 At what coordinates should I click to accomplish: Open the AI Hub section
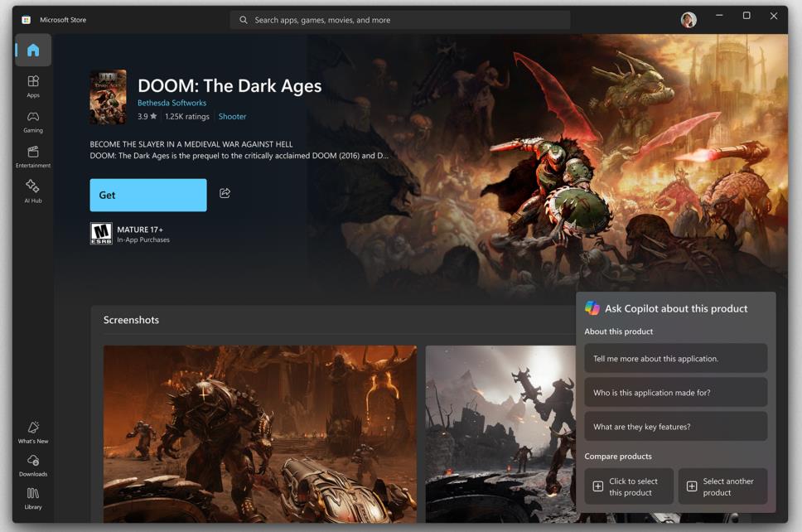coord(33,191)
